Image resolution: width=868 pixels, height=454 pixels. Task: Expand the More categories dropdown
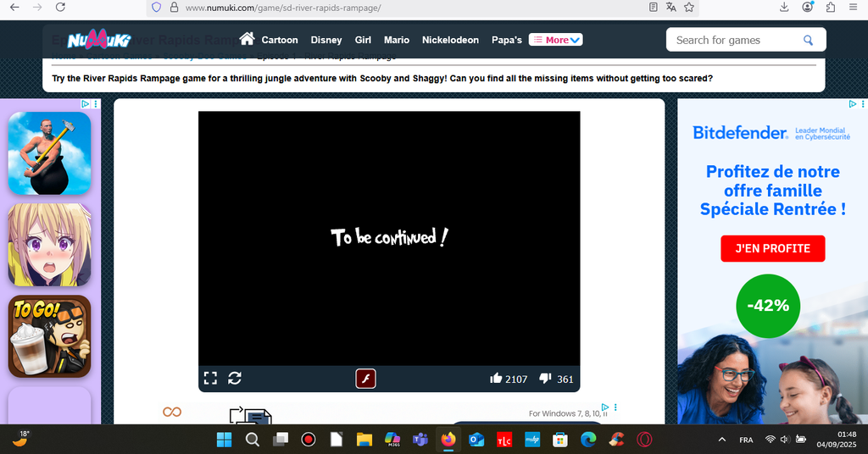click(555, 40)
